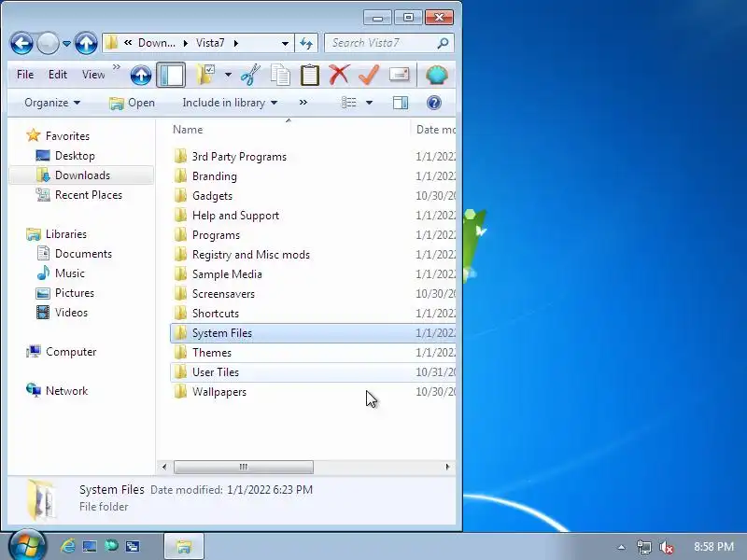Select Recent Places under Favorites
747x560 pixels.
89,195
